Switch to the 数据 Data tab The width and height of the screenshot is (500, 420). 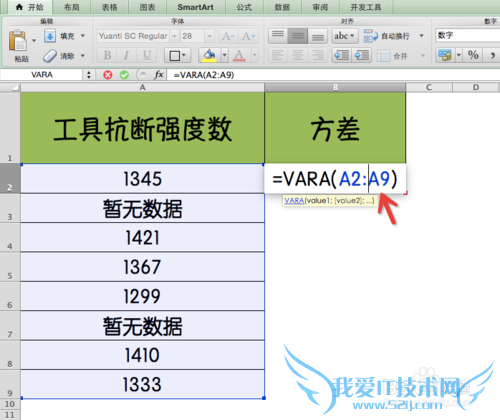[282, 7]
